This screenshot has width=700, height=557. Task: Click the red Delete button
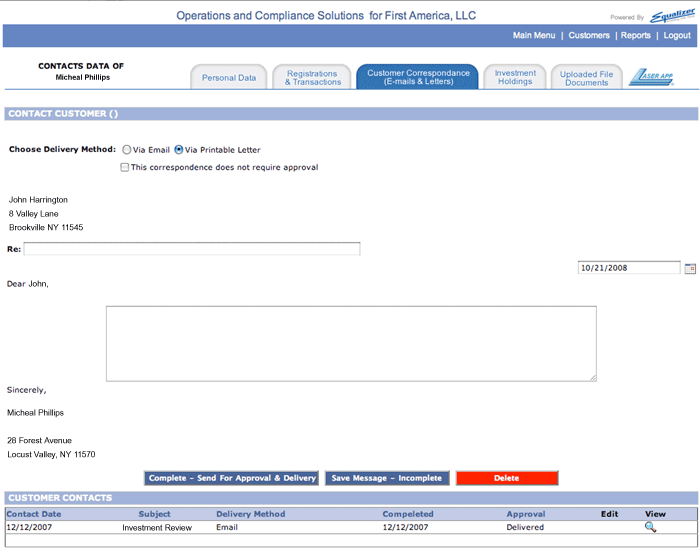507,478
